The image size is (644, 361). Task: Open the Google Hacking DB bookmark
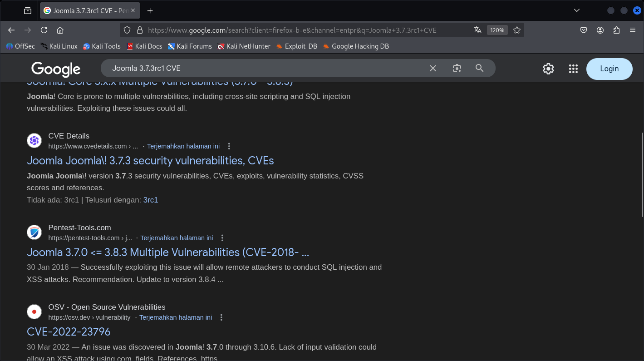tap(356, 46)
